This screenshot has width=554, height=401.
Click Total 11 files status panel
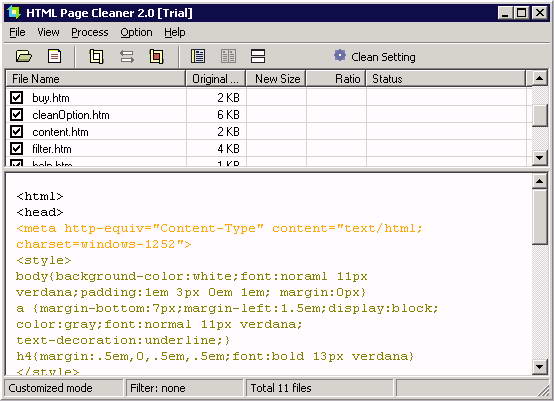click(x=319, y=388)
